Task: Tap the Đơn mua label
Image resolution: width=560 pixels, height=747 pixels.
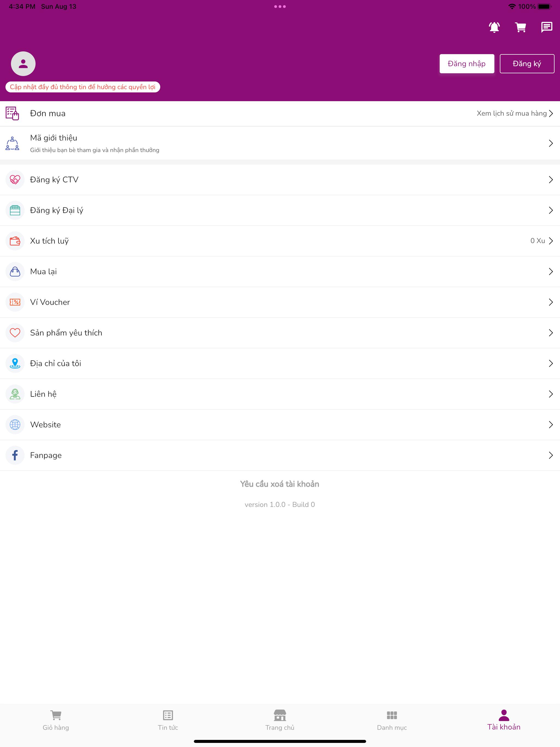Action: (x=48, y=113)
